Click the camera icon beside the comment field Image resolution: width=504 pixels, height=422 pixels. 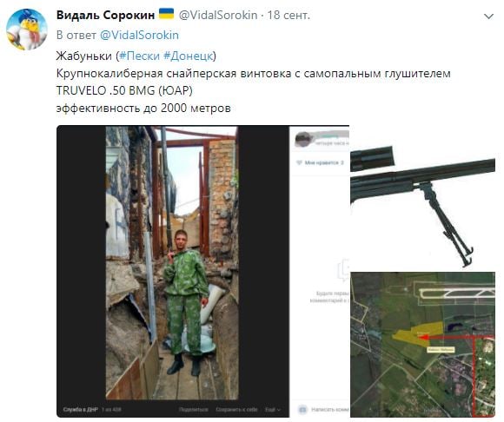(302, 410)
